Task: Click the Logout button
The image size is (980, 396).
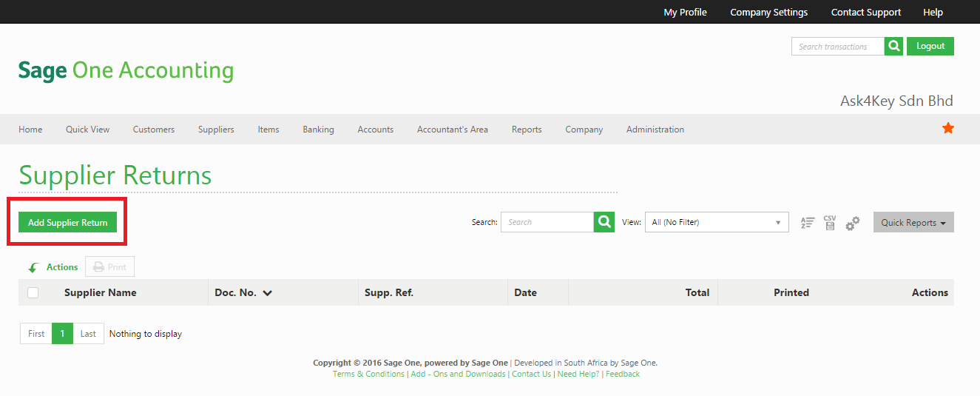Action: 930,46
